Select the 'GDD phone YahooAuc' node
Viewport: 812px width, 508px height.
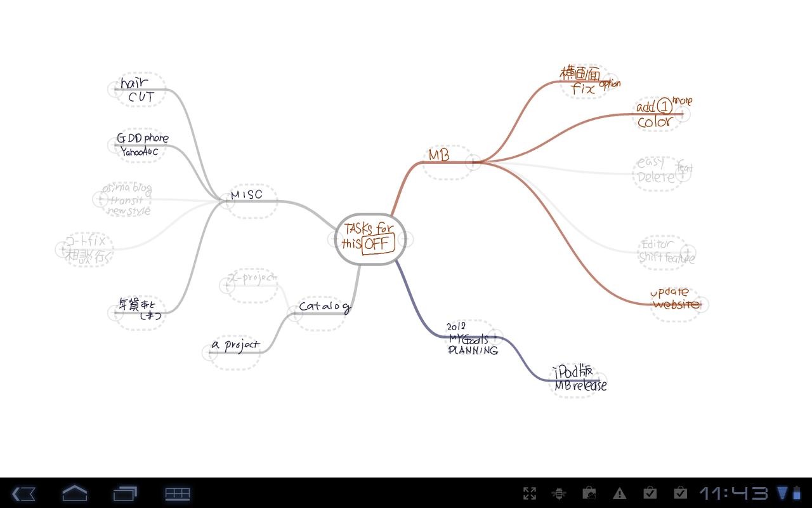[141, 145]
